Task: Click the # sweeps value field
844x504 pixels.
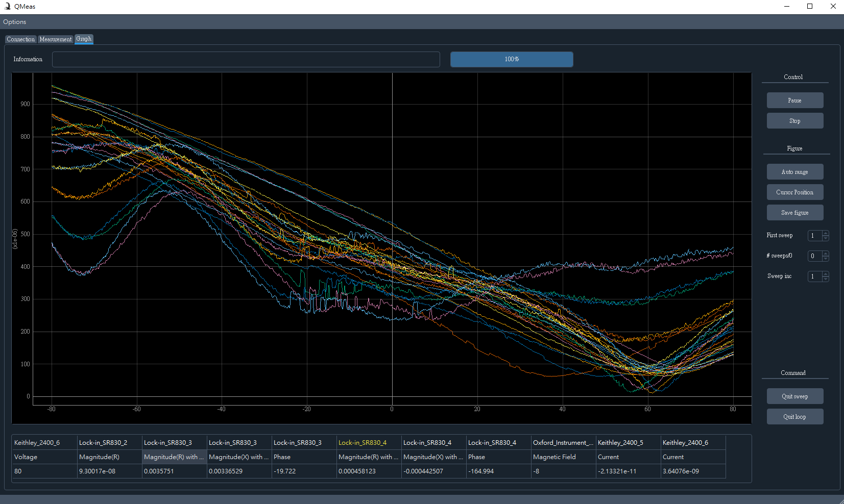Action: click(815, 256)
